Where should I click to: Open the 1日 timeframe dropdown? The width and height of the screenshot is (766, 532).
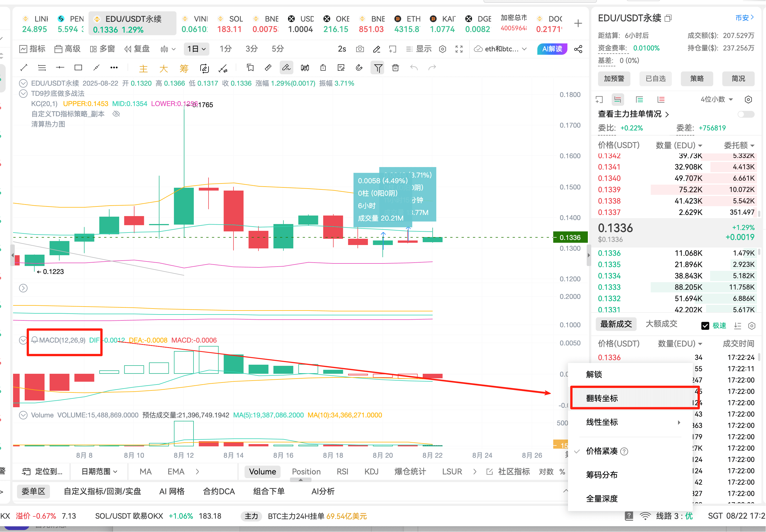pos(196,49)
